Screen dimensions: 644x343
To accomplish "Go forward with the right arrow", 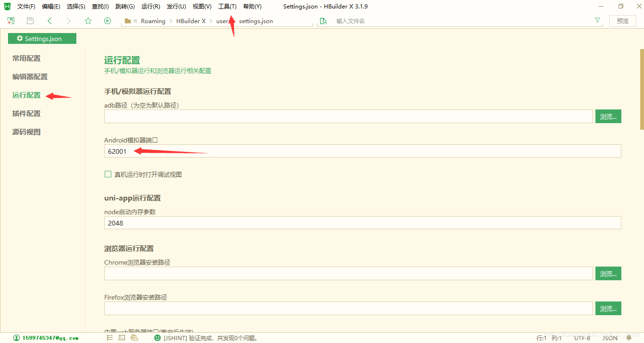I will pyautogui.click(x=69, y=21).
